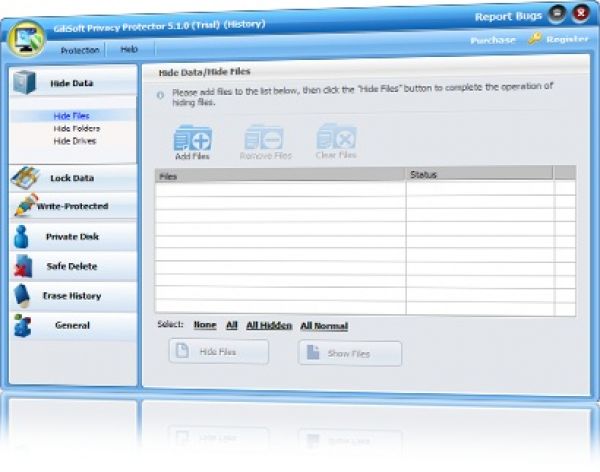600x472 pixels.
Task: Click the Clear Files label
Action: [x=336, y=155]
